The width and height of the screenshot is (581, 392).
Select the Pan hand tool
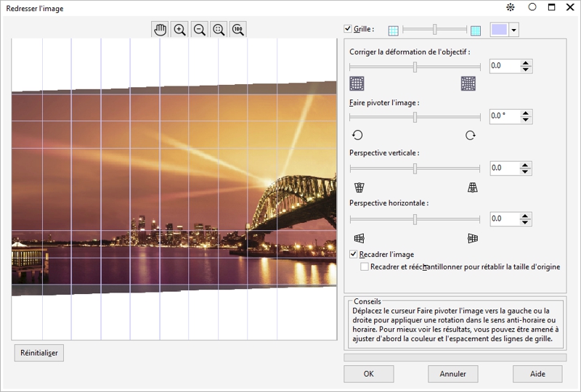point(161,30)
